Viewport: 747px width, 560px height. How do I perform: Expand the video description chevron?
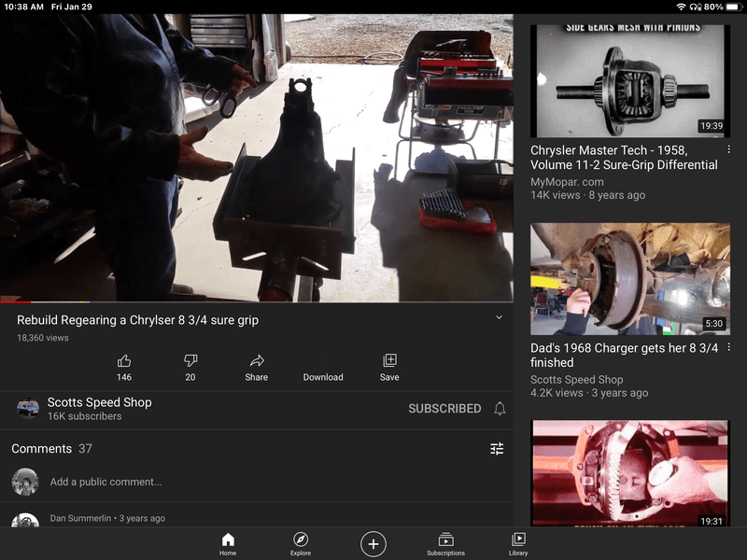coord(499,317)
